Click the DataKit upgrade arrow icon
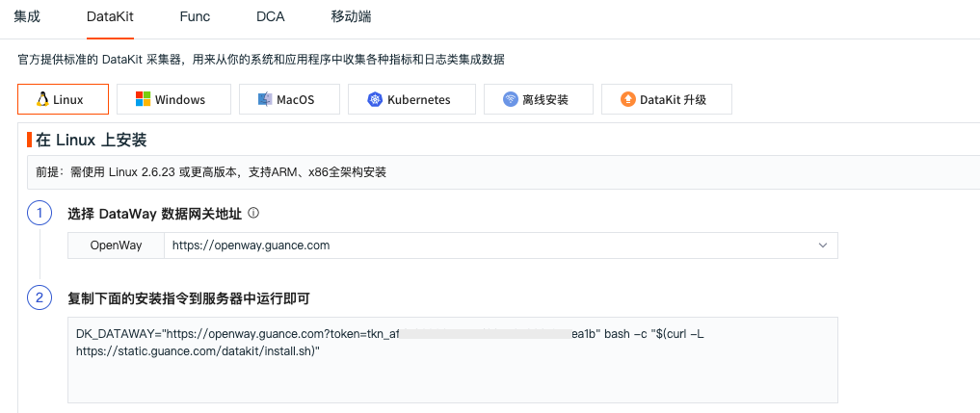The image size is (980, 413). point(628,99)
